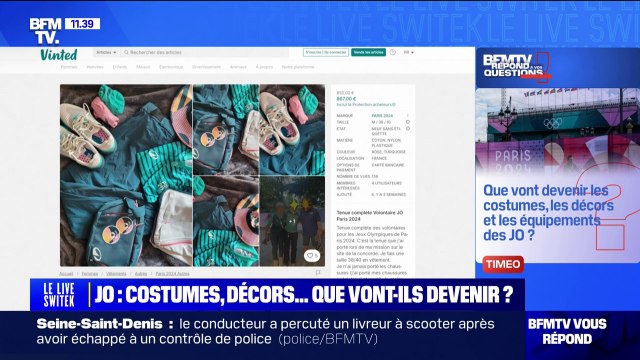Click the LE LIVE SWITEK banner label

[x=59, y=295]
